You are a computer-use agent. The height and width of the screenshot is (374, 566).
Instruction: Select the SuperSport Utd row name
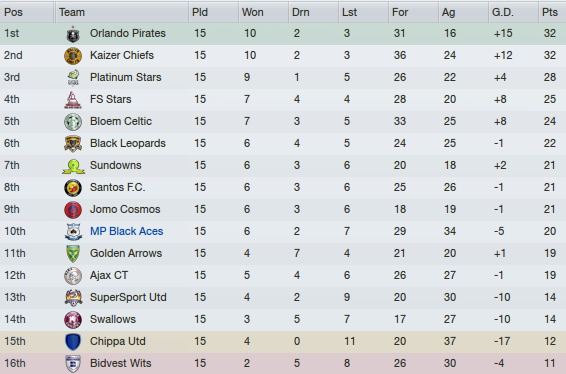pyautogui.click(x=128, y=297)
